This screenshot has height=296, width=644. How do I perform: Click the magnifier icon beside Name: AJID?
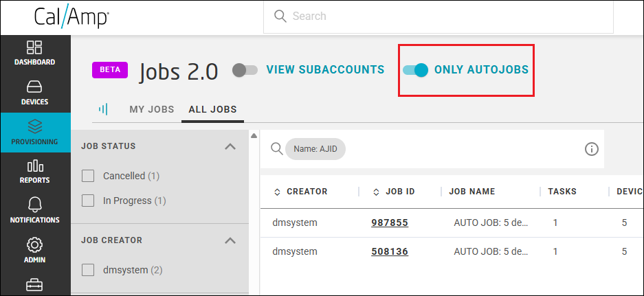tap(277, 148)
